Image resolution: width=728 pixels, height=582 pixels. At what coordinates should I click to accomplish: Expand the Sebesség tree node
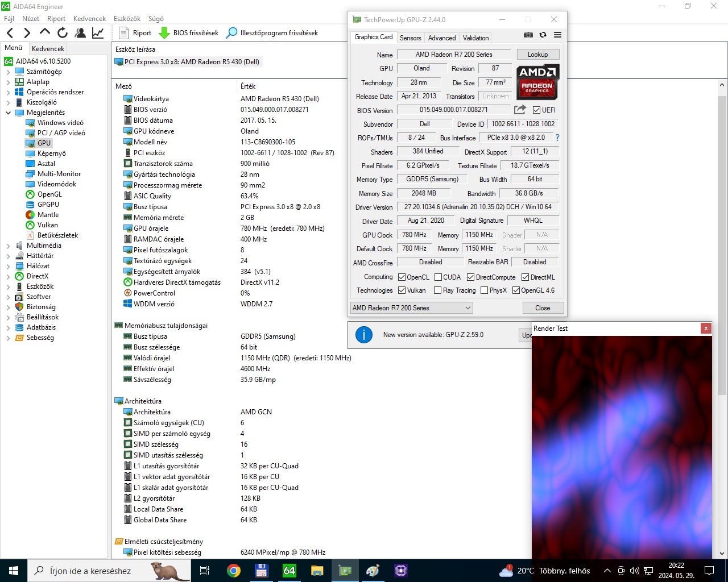point(8,338)
